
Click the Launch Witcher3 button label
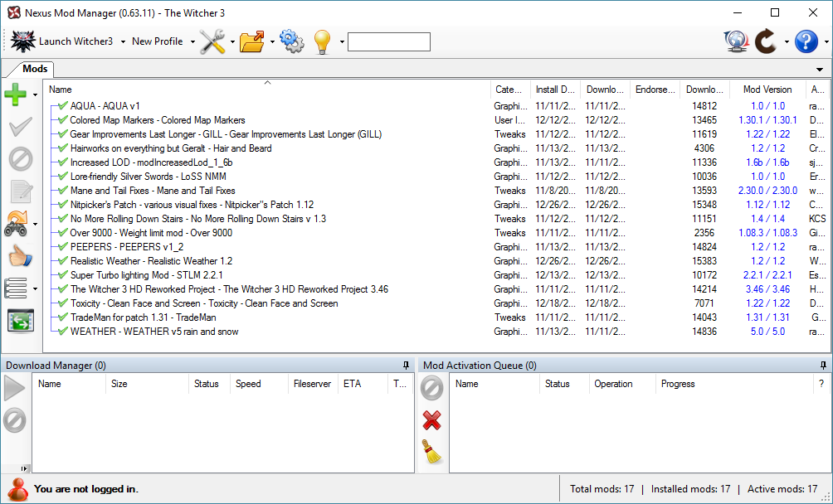[x=76, y=41]
